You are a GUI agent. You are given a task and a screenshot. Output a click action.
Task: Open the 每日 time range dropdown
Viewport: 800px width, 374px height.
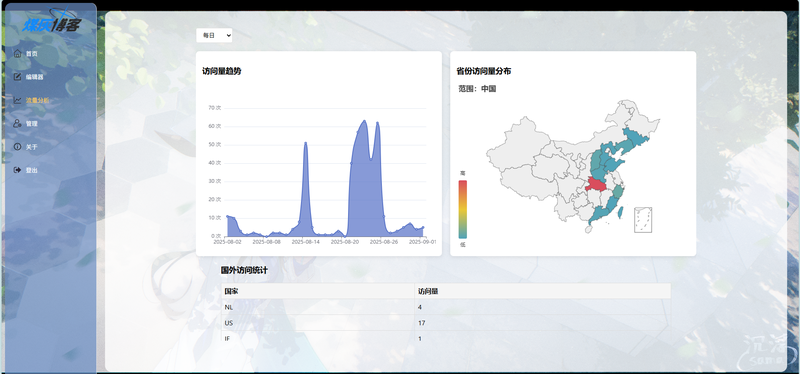(214, 35)
